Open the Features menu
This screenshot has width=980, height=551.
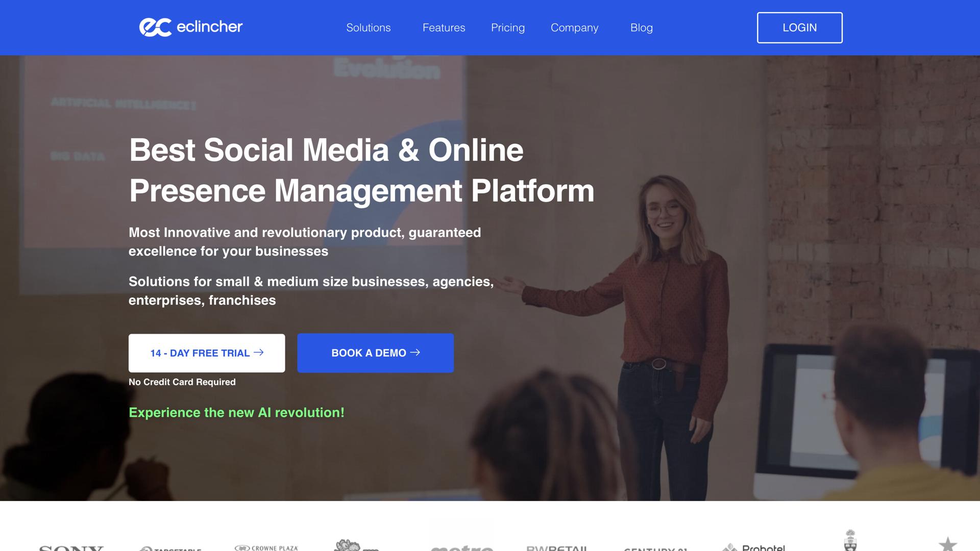pyautogui.click(x=444, y=28)
